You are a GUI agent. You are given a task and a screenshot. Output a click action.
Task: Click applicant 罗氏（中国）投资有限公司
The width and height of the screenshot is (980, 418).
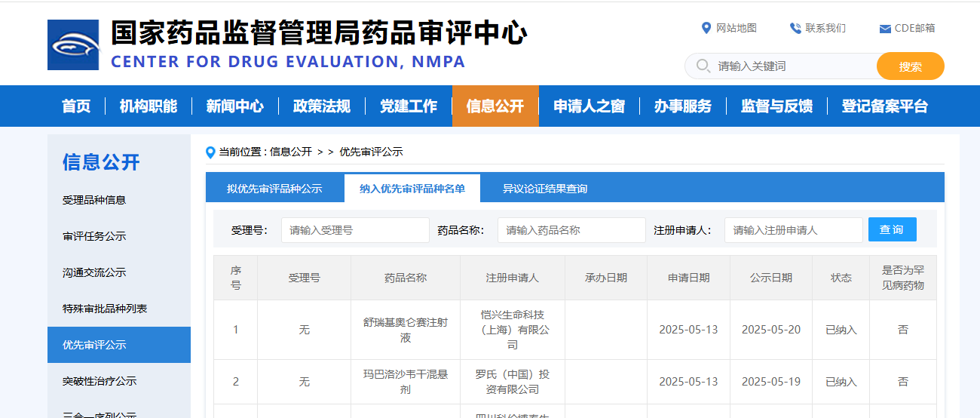click(513, 382)
